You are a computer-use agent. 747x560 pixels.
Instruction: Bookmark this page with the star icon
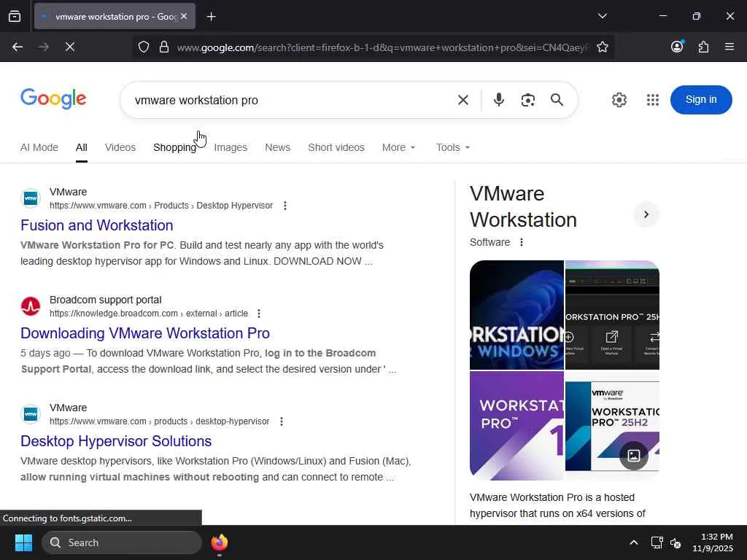point(602,47)
